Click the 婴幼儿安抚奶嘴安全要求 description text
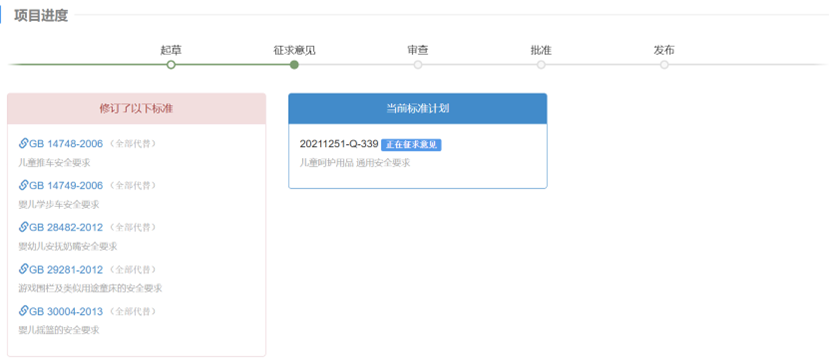 [x=68, y=246]
